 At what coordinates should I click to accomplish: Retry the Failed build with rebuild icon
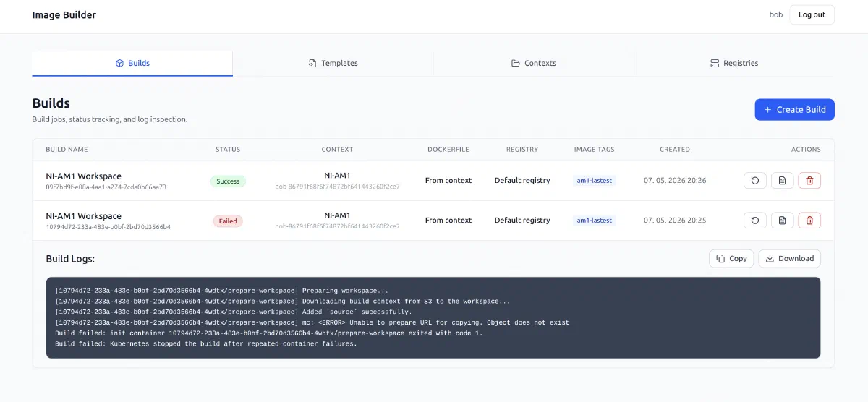[755, 221]
